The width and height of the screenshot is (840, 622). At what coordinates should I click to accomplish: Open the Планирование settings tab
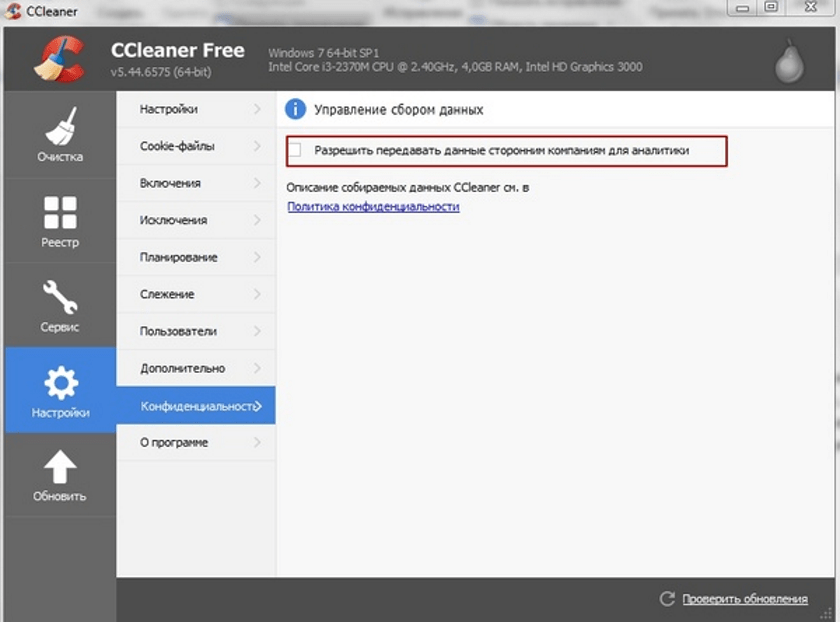pos(178,257)
